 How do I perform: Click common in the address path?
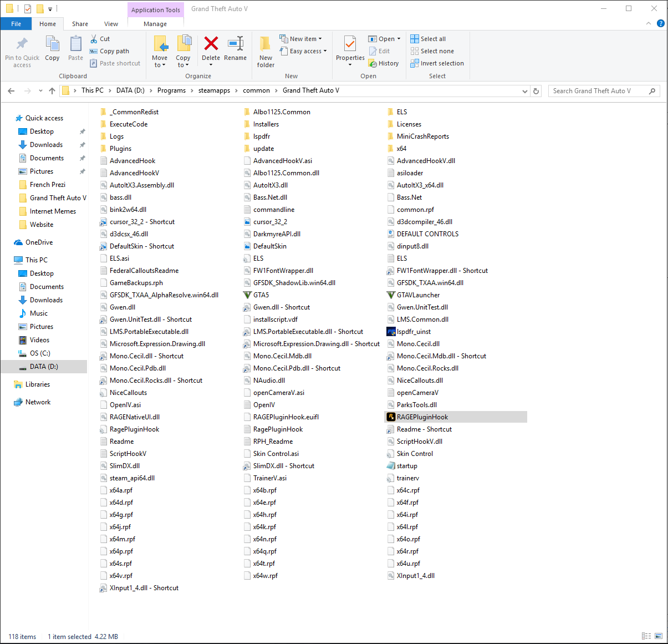point(256,90)
